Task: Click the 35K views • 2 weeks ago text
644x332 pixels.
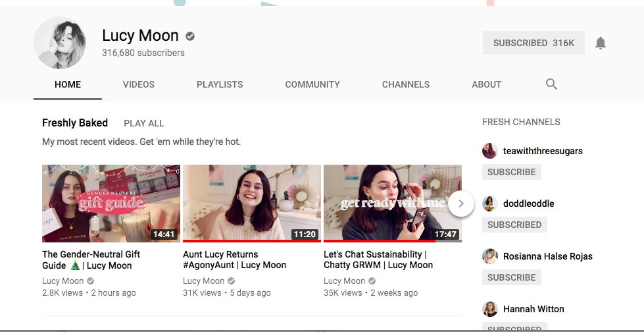Action: tap(370, 293)
